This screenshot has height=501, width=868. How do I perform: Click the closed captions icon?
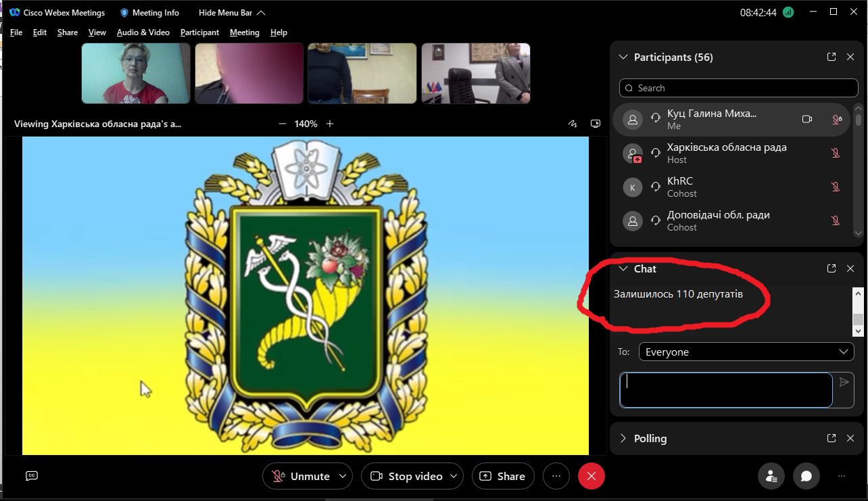(31, 476)
